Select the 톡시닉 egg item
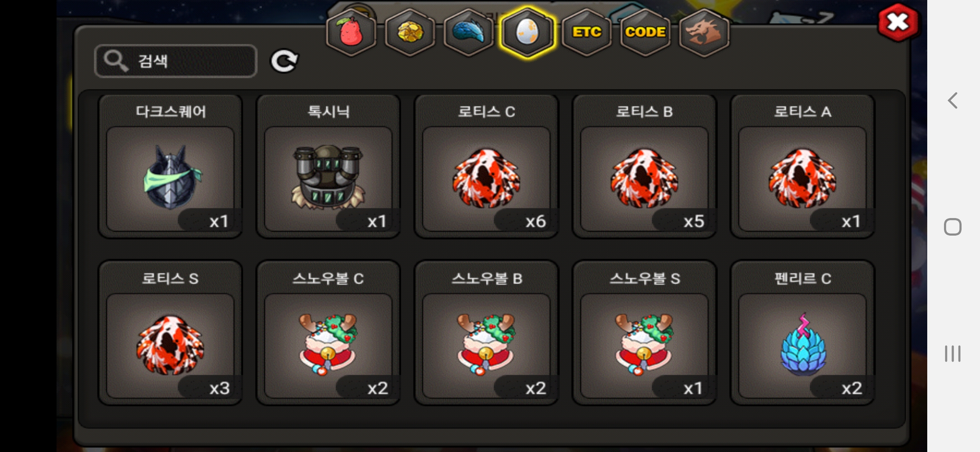The image size is (980, 452). click(x=328, y=167)
